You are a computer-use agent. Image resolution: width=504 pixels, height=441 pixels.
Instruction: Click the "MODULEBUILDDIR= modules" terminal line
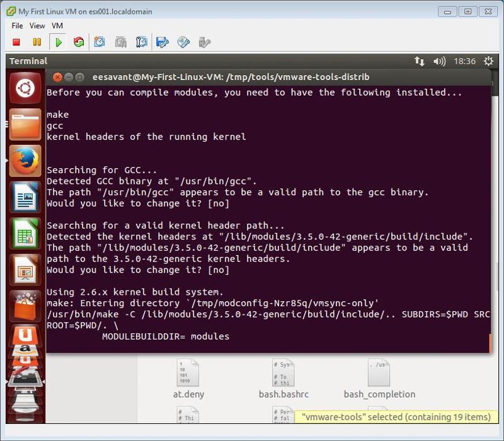(x=166, y=336)
